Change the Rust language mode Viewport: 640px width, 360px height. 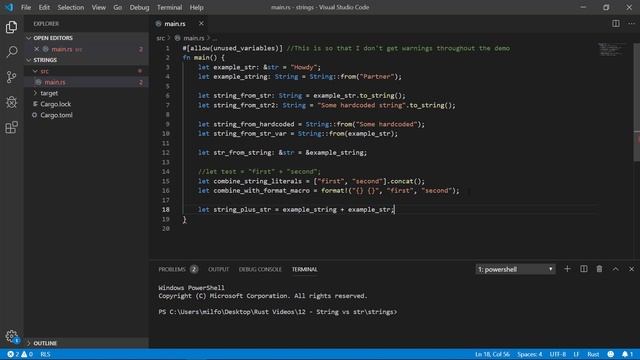(x=593, y=354)
